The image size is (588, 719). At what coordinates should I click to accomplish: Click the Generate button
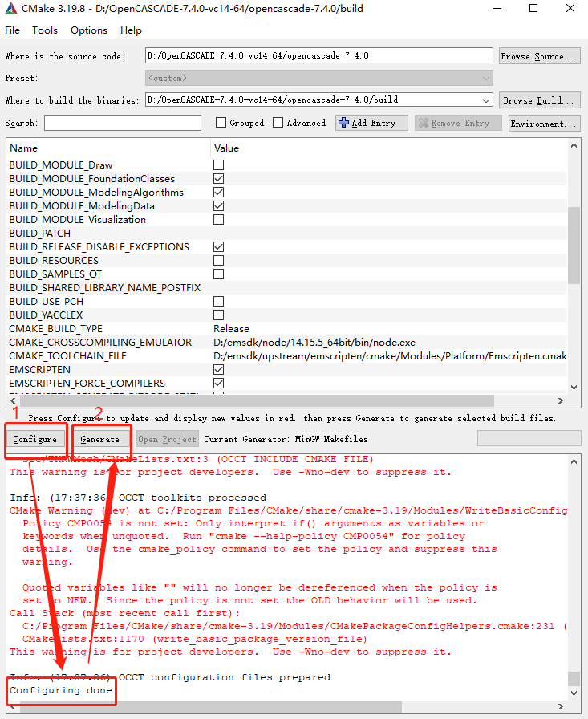coord(100,439)
